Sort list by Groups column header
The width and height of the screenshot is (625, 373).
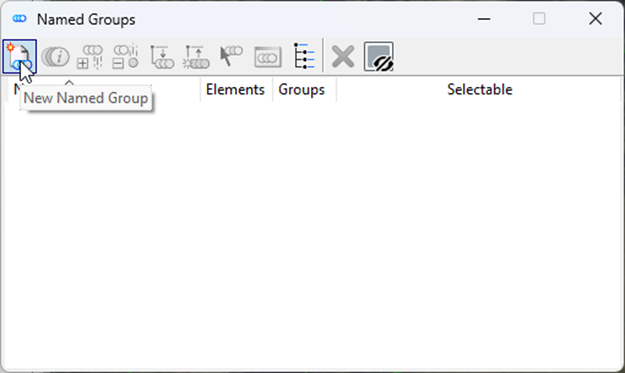pyautogui.click(x=302, y=90)
